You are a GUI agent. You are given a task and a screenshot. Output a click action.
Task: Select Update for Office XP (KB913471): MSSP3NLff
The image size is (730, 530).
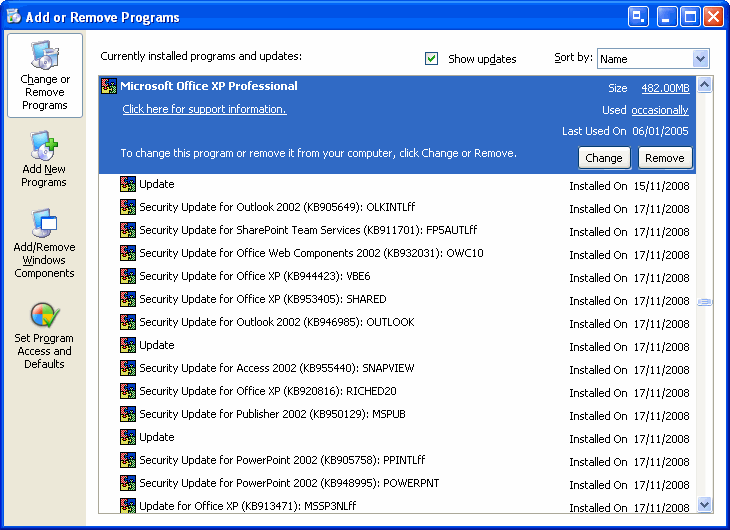397,504
